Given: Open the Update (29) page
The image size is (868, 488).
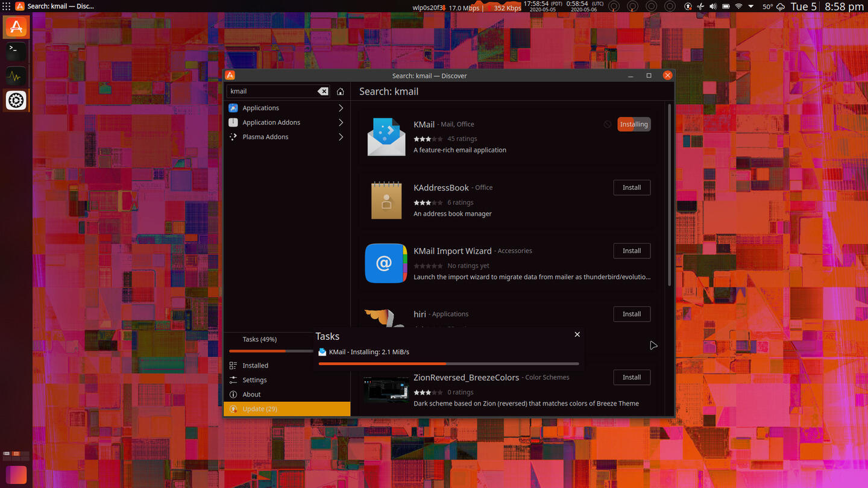Looking at the screenshot, I should pos(287,409).
